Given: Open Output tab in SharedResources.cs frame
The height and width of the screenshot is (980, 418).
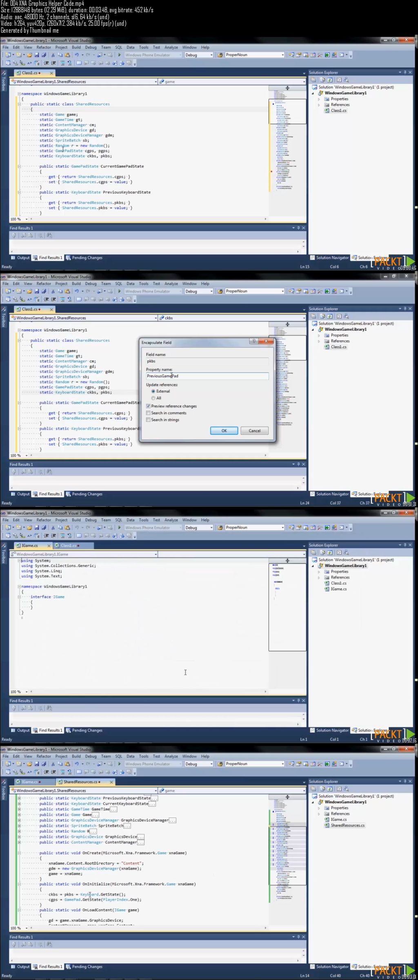Looking at the screenshot, I should point(20,967).
